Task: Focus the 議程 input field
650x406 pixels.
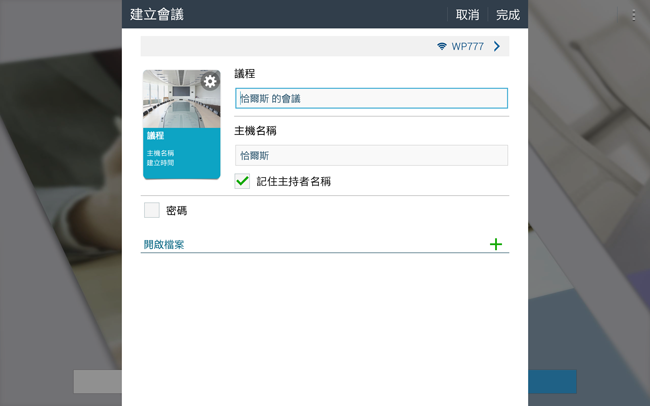Action: coord(371,98)
